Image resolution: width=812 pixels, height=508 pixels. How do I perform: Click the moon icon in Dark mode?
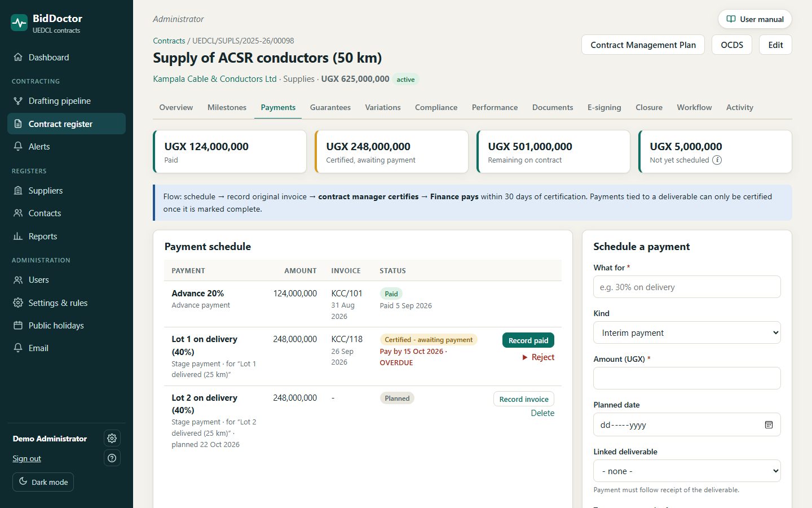(23, 481)
